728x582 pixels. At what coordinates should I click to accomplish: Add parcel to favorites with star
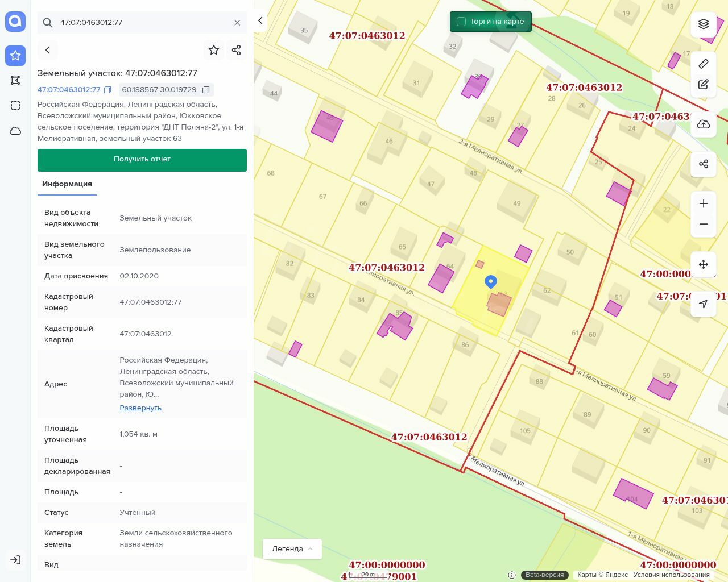pyautogui.click(x=214, y=50)
